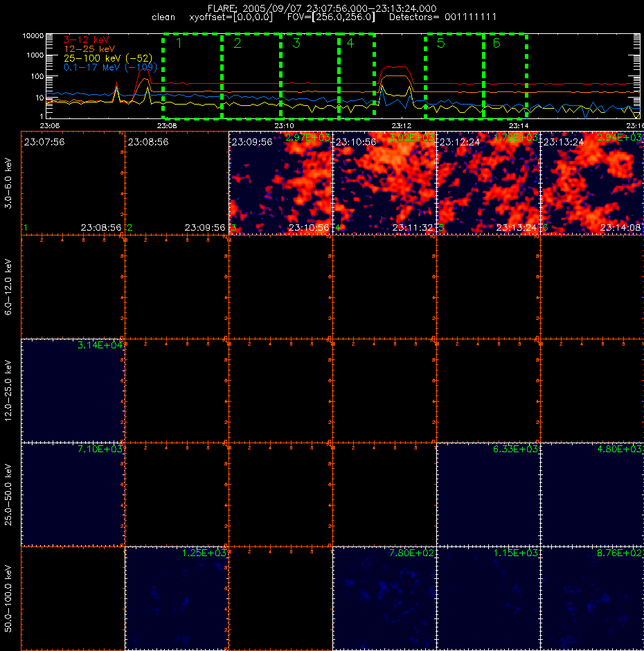Click the '23:12:24' start time in panel 5
The image size is (644, 651).
click(x=460, y=142)
